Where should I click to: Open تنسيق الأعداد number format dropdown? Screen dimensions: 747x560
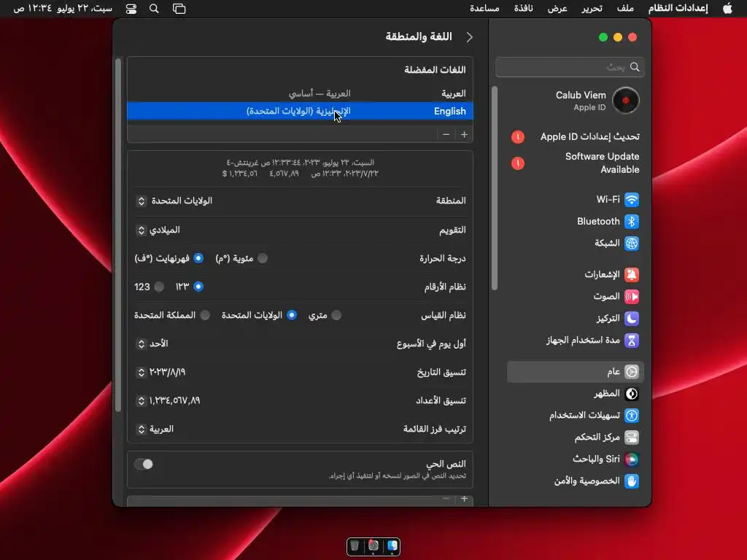pyautogui.click(x=169, y=401)
